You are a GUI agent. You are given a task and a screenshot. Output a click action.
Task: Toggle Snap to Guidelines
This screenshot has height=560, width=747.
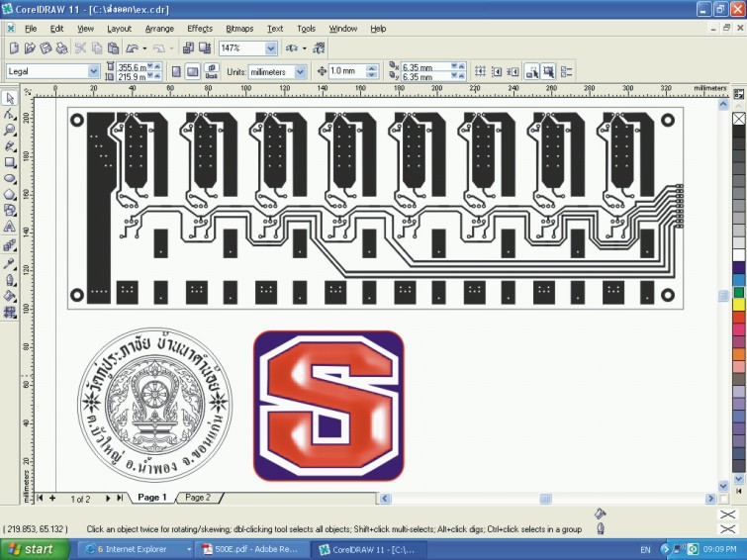pos(496,72)
